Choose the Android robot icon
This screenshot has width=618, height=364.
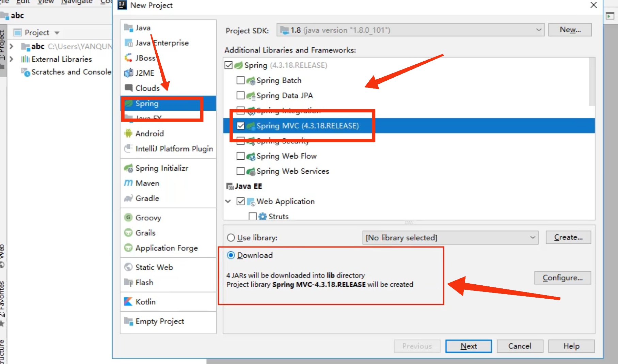[x=128, y=133]
